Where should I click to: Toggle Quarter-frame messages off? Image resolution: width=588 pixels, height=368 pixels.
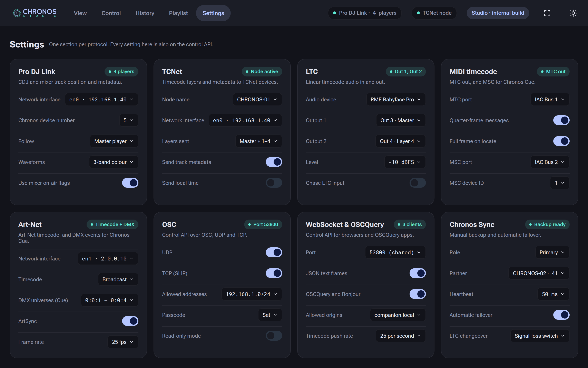561,120
